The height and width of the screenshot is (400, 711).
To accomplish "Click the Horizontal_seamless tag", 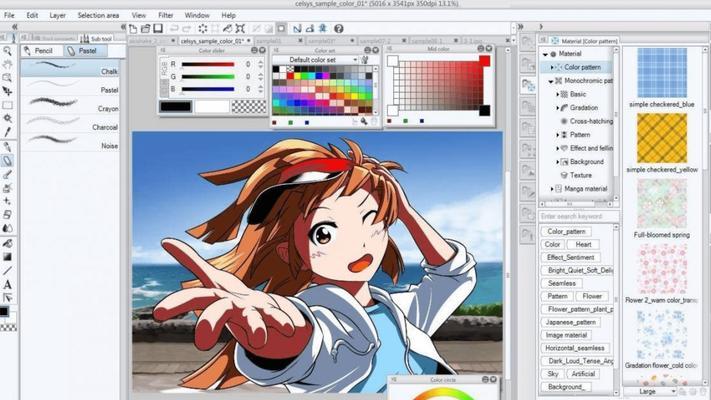I will coord(575,348).
